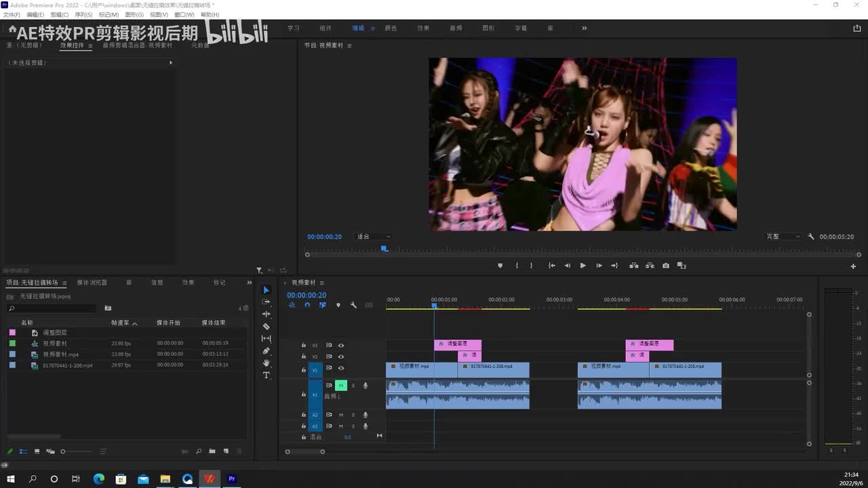The height and width of the screenshot is (488, 868).
Task: Select the Razor tool in timeline toolbar
Action: [266, 327]
